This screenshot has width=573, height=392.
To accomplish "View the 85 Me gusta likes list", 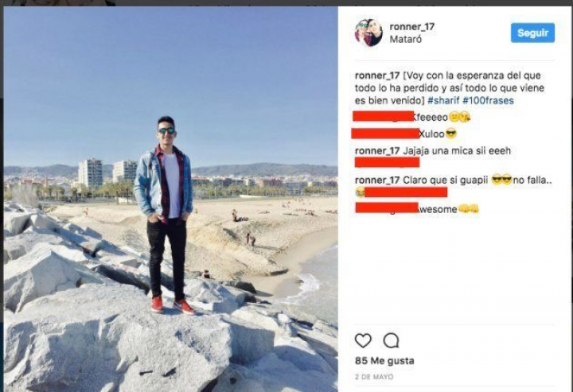I will [x=384, y=361].
